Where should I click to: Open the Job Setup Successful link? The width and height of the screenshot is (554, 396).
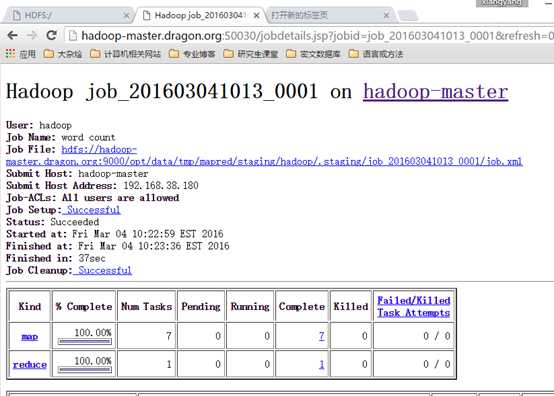point(91,210)
